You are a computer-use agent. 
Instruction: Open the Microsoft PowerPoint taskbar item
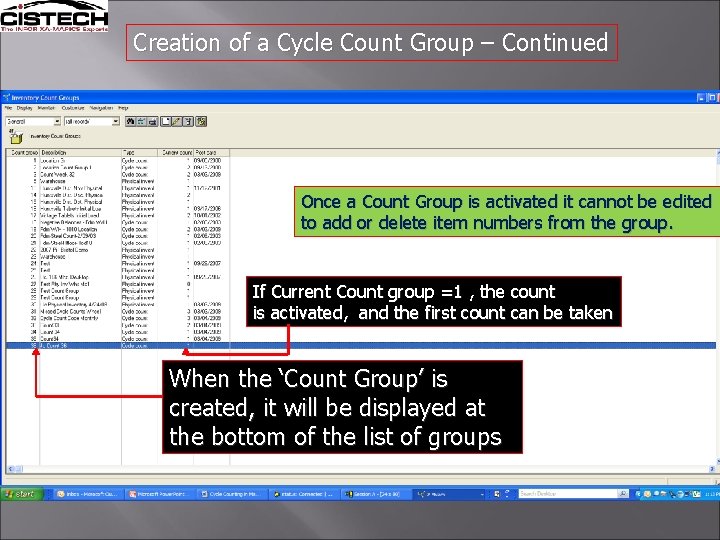tap(161, 494)
